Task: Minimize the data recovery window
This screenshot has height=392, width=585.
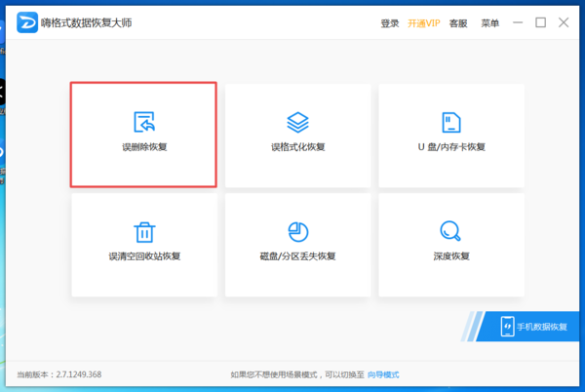Action: coord(518,22)
